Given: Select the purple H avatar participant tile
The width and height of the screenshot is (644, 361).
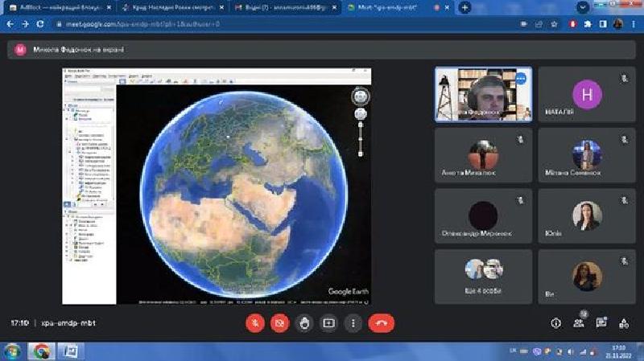Looking at the screenshot, I should (x=587, y=94).
